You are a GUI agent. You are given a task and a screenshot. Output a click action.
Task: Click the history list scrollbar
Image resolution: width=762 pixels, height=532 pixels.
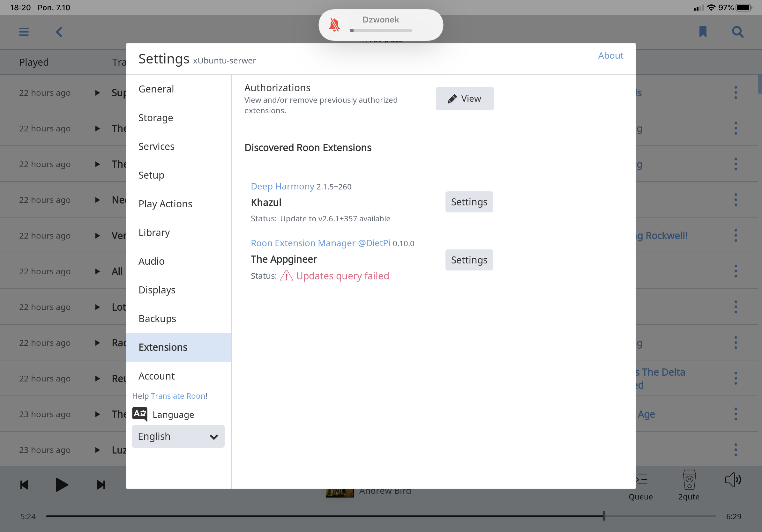tap(759, 84)
